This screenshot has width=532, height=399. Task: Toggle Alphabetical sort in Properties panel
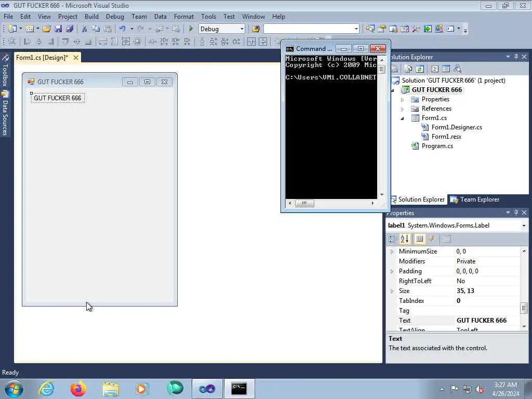point(404,239)
